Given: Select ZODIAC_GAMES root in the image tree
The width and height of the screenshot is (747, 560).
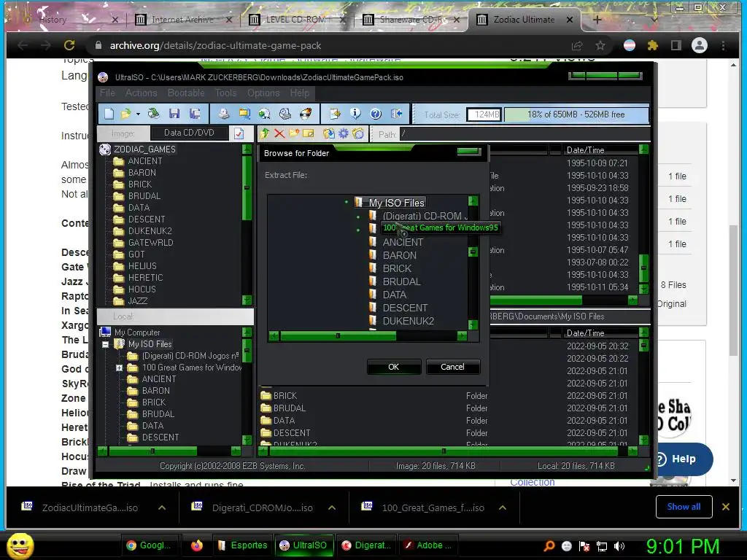Looking at the screenshot, I should click(144, 149).
